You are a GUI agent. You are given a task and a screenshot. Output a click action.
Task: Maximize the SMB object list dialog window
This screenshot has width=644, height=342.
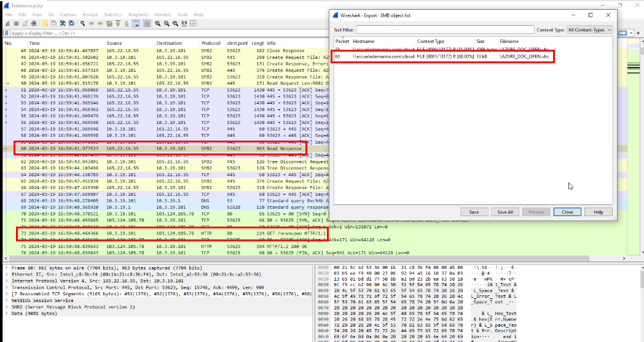(590, 15)
